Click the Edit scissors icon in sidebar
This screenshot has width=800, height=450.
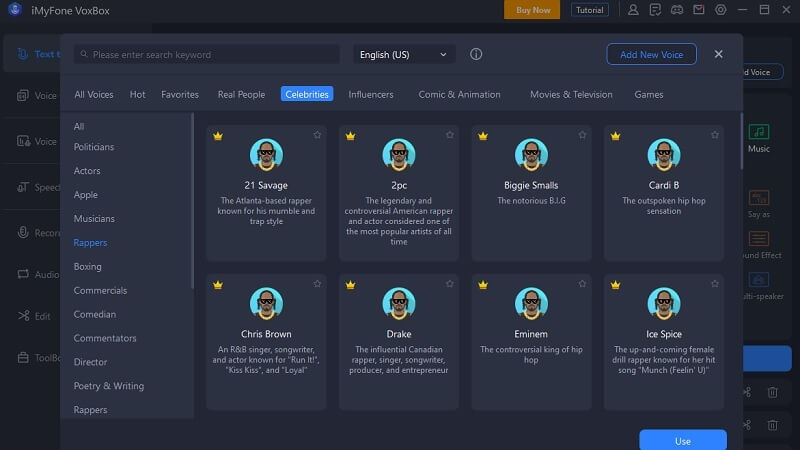[23, 316]
